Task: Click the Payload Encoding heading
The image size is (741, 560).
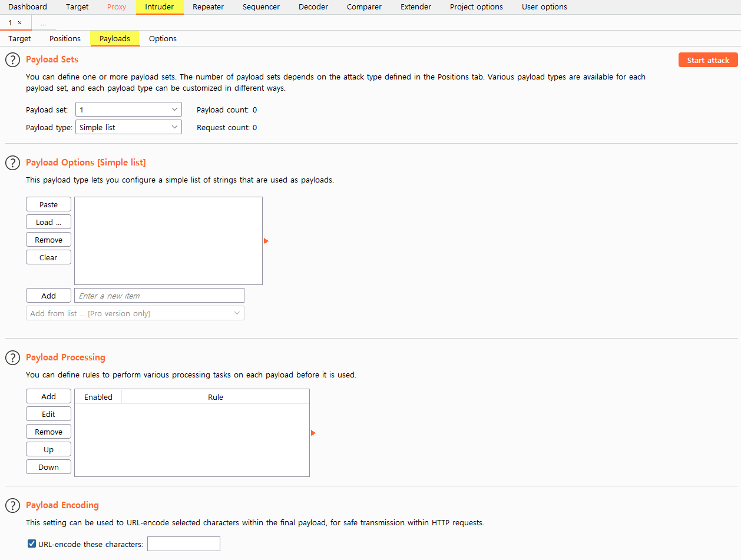Action: click(62, 505)
